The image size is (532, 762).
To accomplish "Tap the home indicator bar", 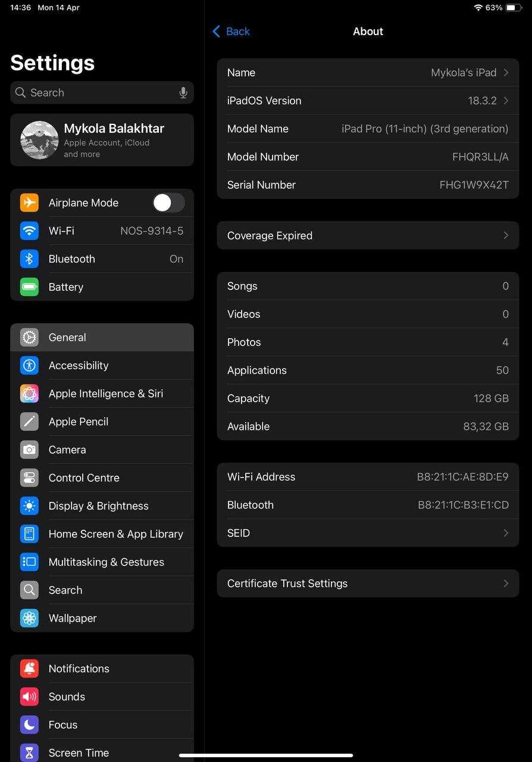I will click(x=266, y=755).
